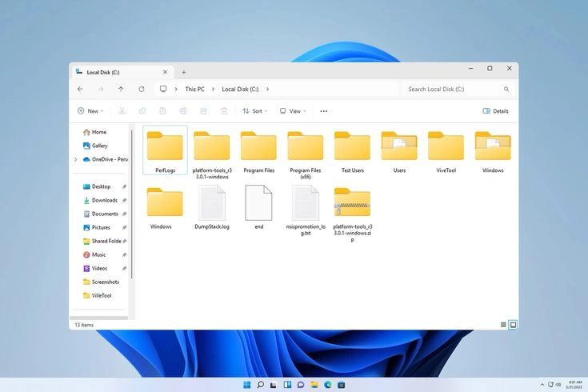Image resolution: width=588 pixels, height=392 pixels.
Task: Click the search magnifier icon
Action: 506,90
